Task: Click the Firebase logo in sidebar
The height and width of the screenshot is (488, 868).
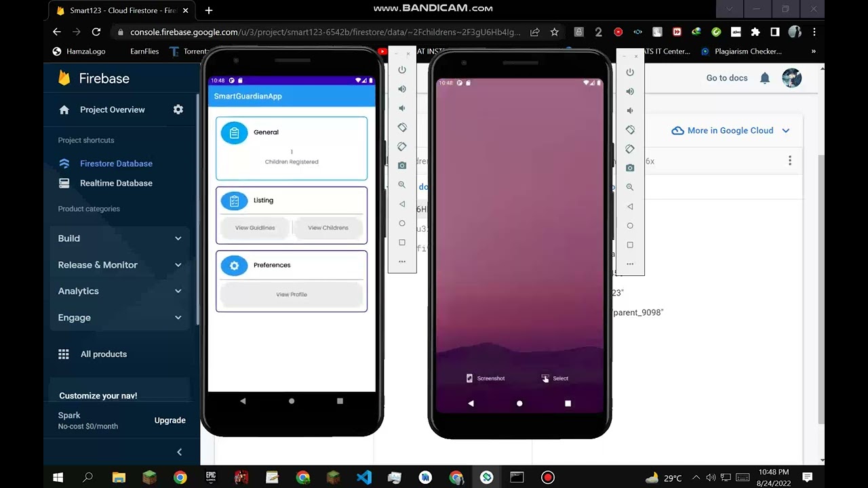Action: click(64, 78)
